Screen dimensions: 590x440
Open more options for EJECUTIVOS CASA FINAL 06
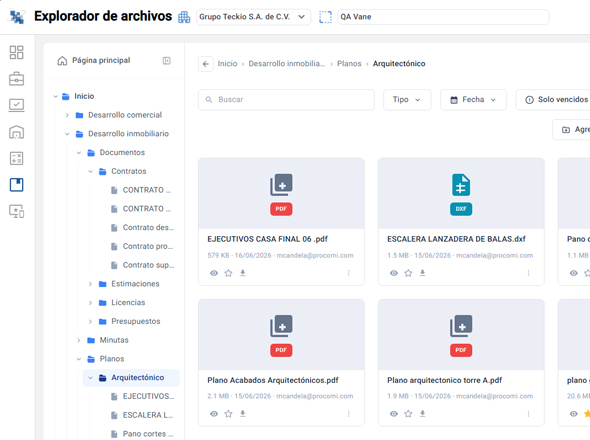pos(348,273)
